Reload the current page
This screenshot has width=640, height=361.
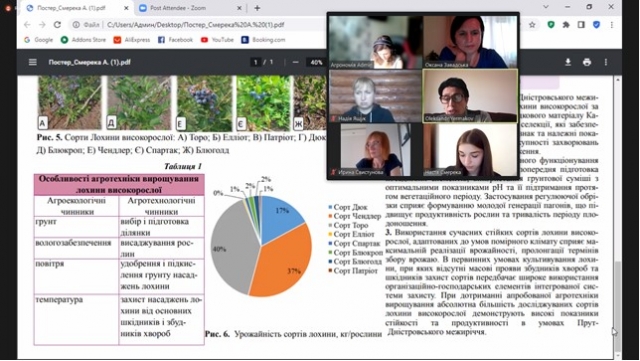[58, 25]
